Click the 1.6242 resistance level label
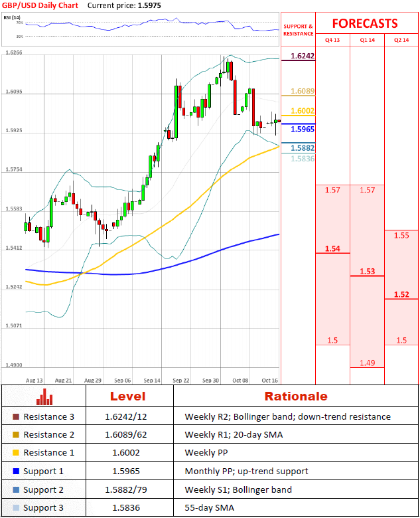The height and width of the screenshot is (518, 420). (303, 56)
